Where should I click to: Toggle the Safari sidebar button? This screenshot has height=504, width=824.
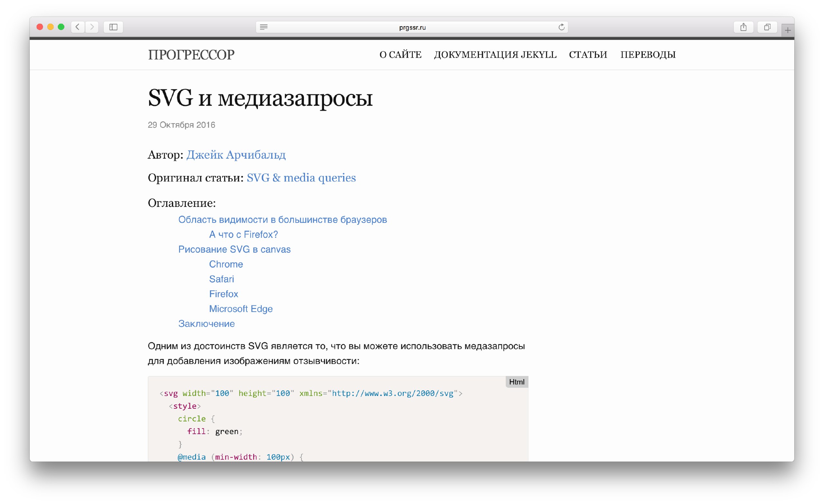[x=113, y=27]
